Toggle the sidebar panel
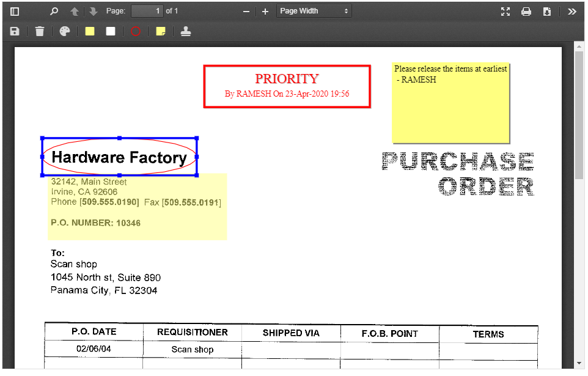This screenshot has height=376, width=588. point(15,11)
